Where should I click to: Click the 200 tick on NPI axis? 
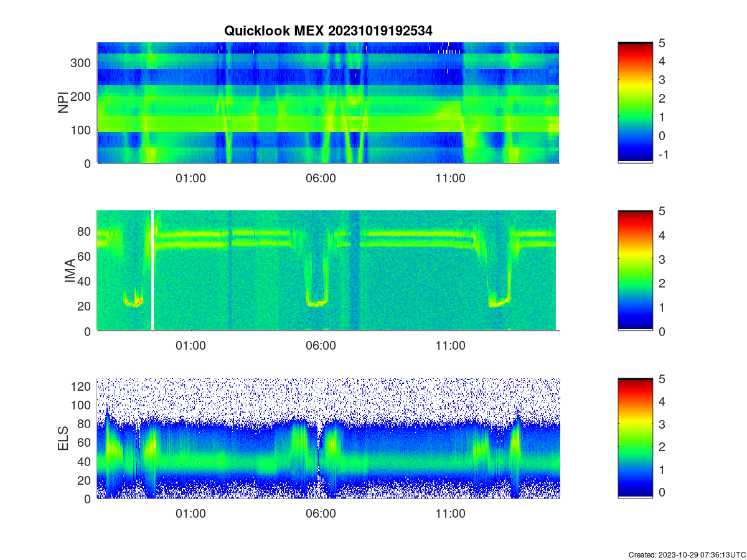(x=82, y=96)
